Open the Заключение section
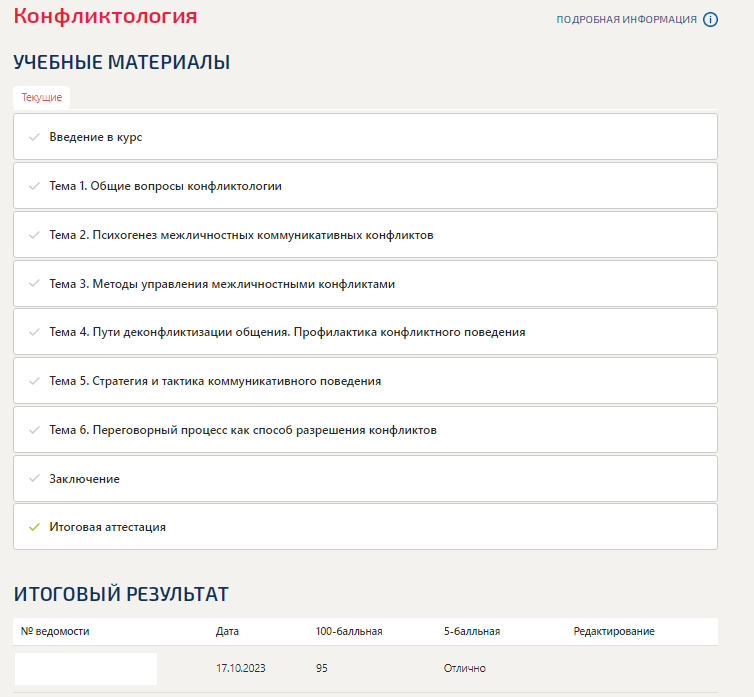The image size is (754, 697). pos(365,479)
